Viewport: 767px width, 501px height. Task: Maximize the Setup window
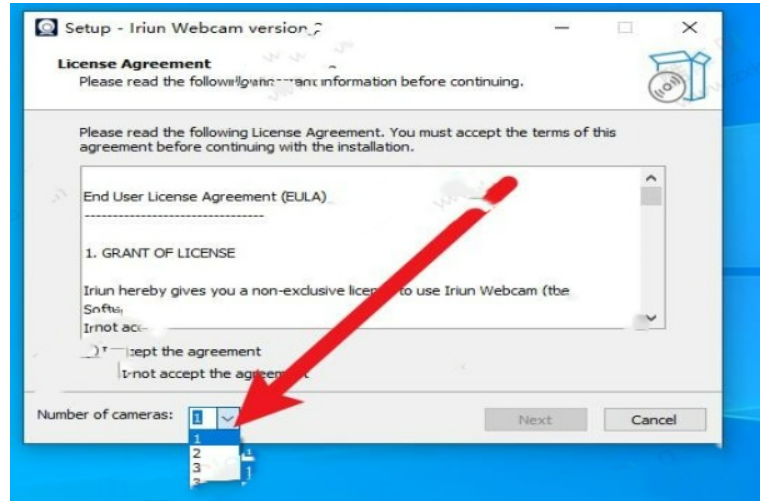click(625, 28)
